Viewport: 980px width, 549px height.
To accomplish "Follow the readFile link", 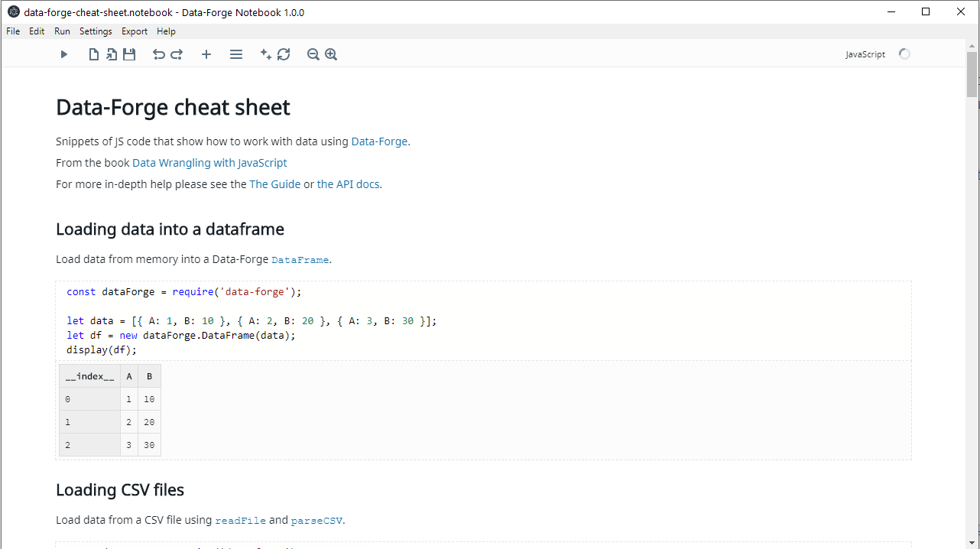I will click(x=241, y=521).
